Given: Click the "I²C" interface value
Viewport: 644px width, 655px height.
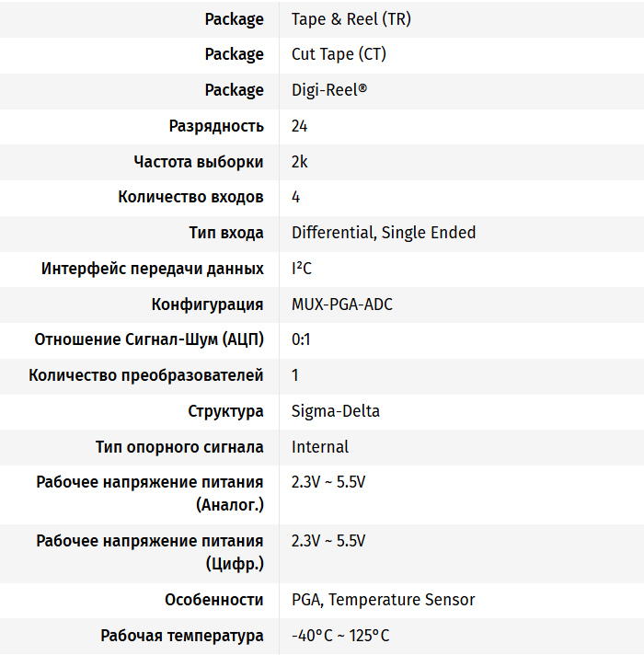Looking at the screenshot, I should [x=302, y=269].
